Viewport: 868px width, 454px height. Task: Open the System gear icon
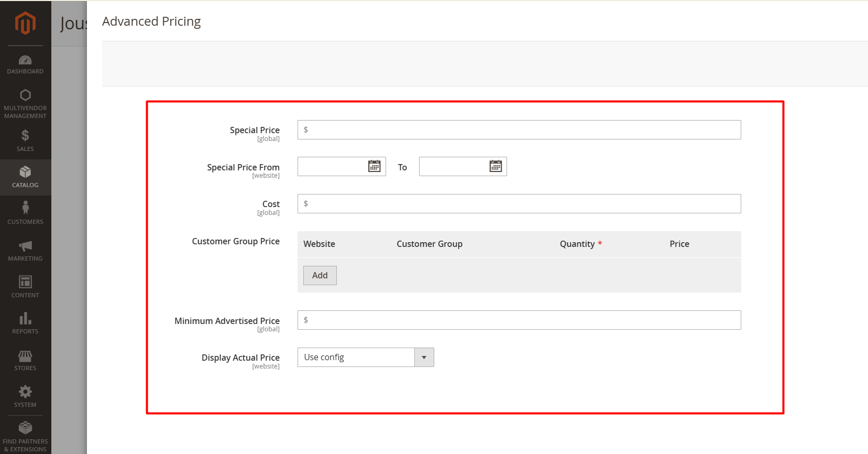25,392
